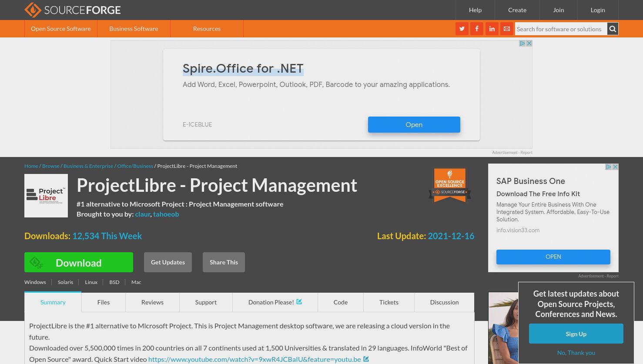Close the SAP Business One ad
Screen dimensions: 643x364
(x=615, y=167)
